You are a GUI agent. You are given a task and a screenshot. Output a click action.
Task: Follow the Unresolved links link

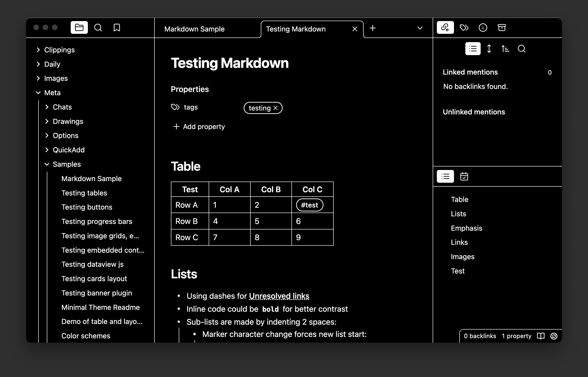[279, 296]
